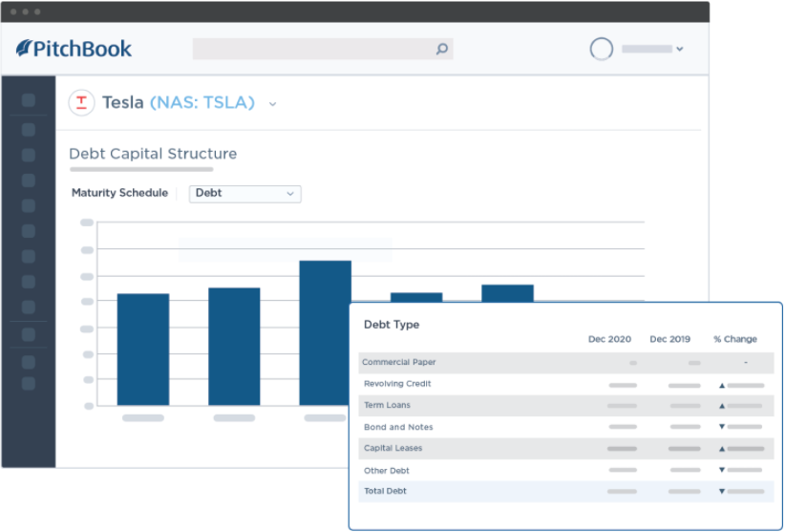Viewport: 785px width, 532px height.
Task: Click the Debt Type heading
Action: (x=392, y=325)
